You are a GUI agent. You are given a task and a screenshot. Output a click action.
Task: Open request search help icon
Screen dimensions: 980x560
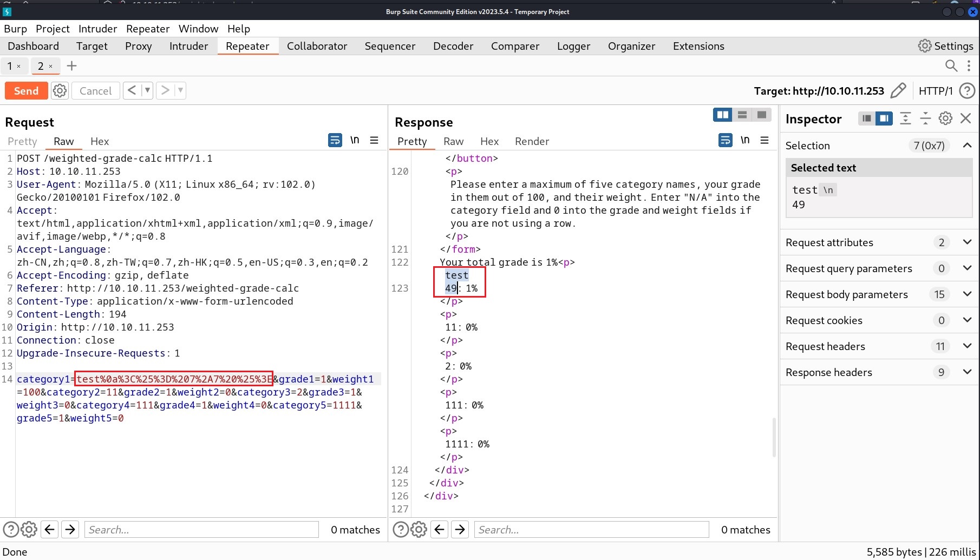11,529
